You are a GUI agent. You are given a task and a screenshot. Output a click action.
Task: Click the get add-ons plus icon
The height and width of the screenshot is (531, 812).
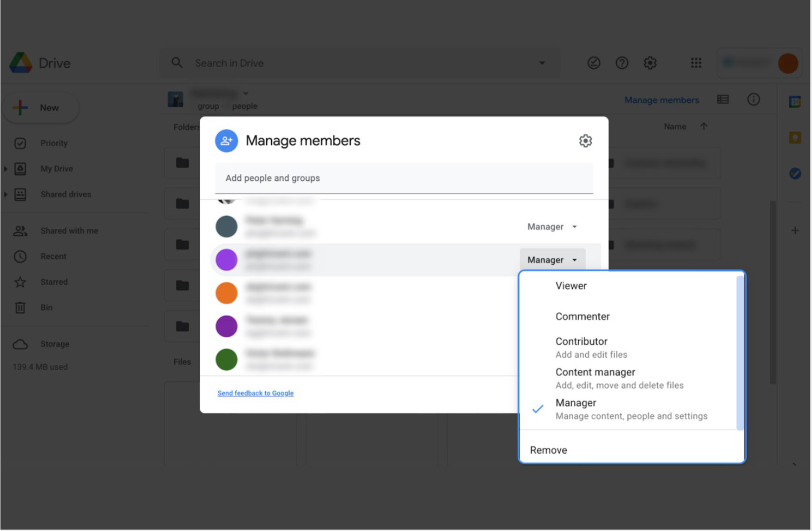click(795, 231)
